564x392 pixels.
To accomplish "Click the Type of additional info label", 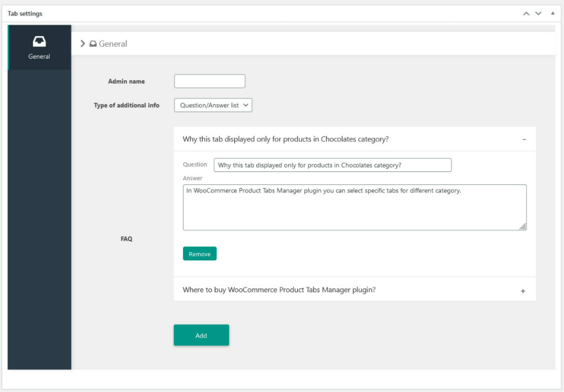I will 127,105.
